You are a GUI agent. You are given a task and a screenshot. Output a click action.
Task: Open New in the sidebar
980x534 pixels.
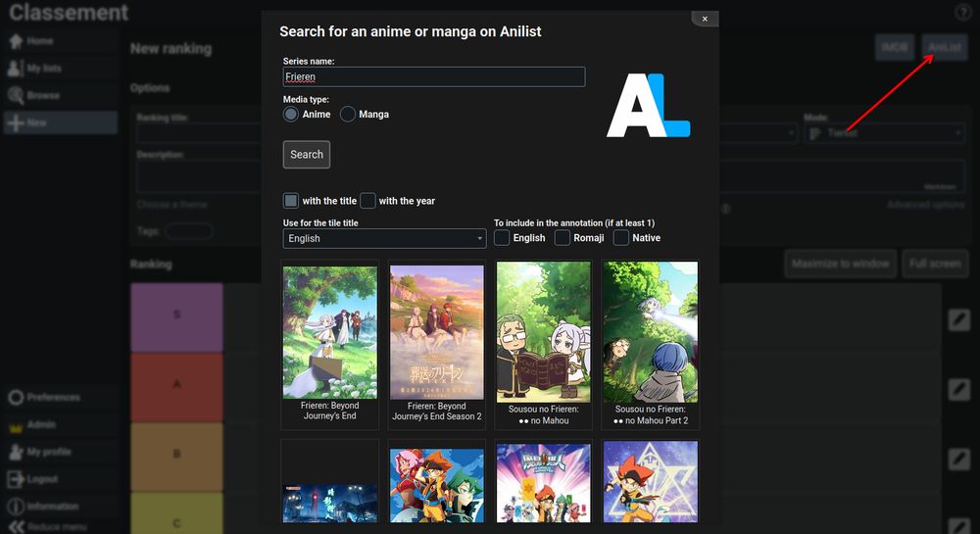coord(60,122)
